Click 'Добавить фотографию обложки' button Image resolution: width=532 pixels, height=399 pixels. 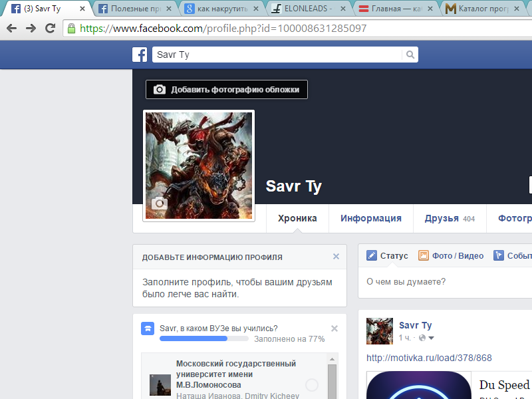click(227, 90)
